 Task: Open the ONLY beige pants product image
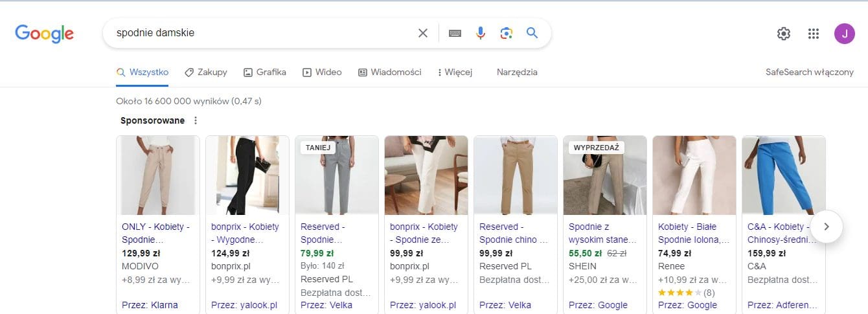coord(158,175)
